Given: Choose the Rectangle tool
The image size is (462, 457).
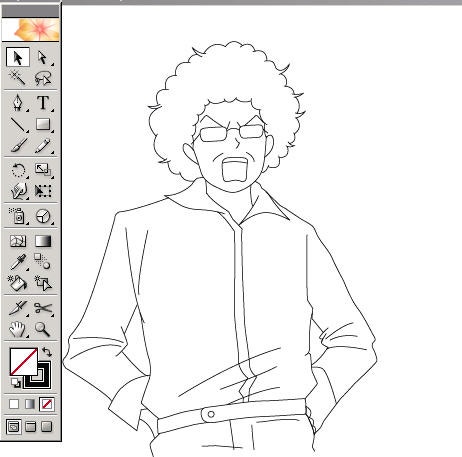Looking at the screenshot, I should pos(43,124).
